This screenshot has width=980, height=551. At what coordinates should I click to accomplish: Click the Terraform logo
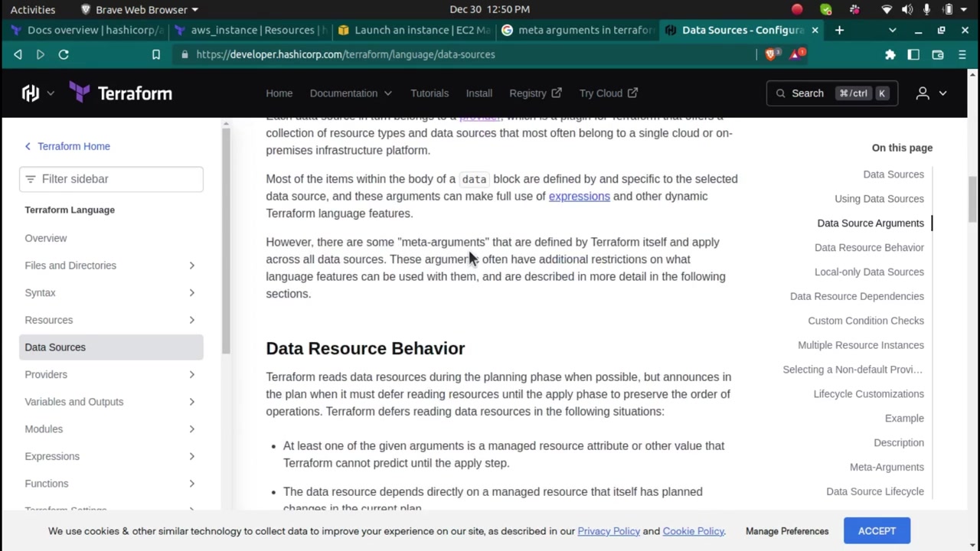121,93
